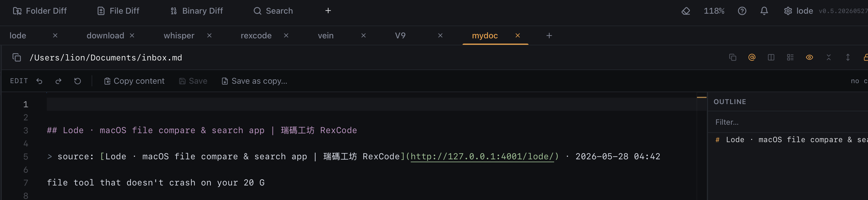Switch to the whisper tab
Screen dimensions: 868x200
179,35
